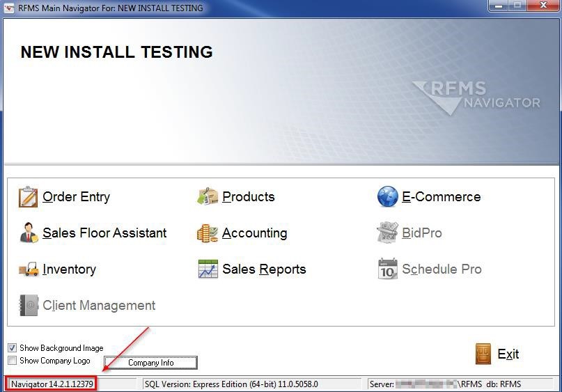Viewport: 562px width, 392px height.
Task: Open the Accounting label
Action: (254, 233)
